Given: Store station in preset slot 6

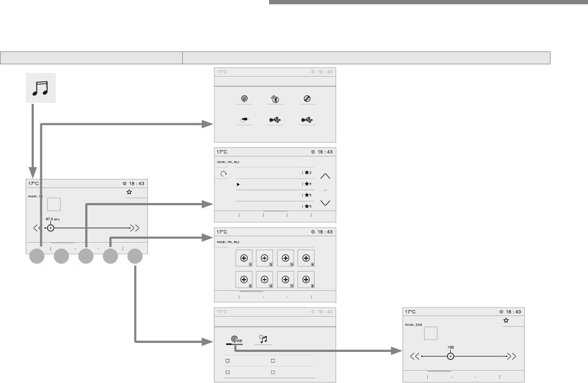Looking at the screenshot, I should coord(264,280).
